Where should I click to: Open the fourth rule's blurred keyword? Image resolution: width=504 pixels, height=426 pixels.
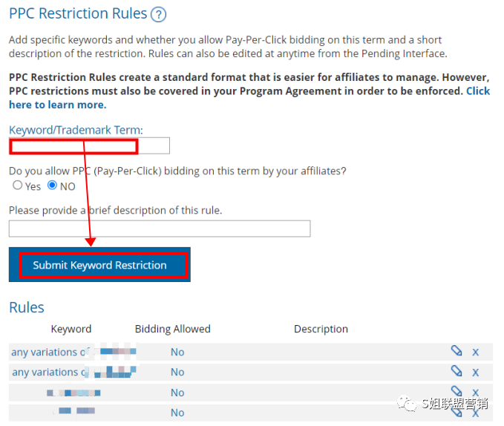pyautogui.click(x=73, y=411)
